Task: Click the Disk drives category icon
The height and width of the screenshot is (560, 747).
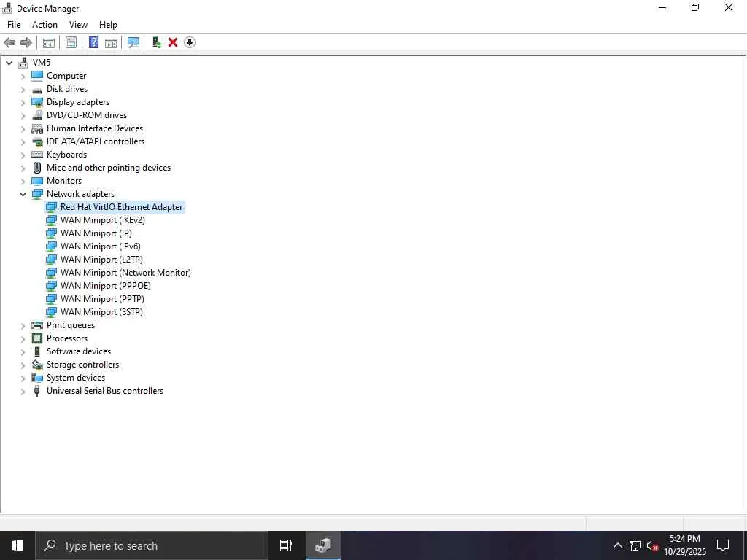Action: [x=37, y=89]
